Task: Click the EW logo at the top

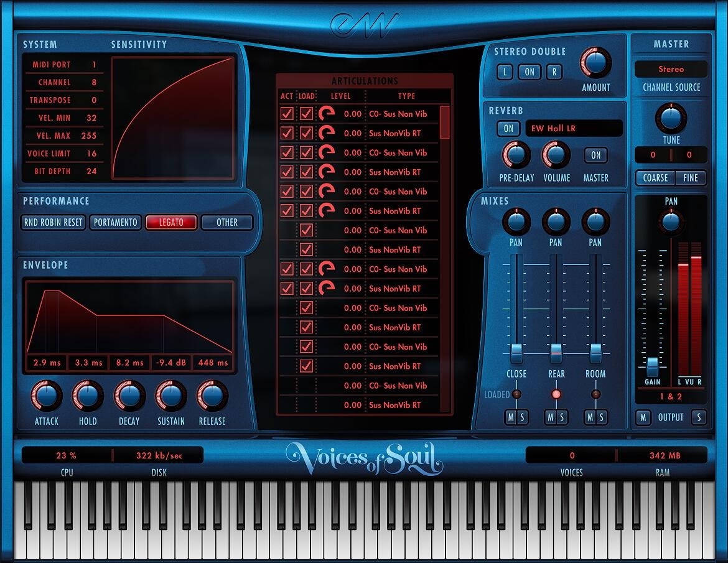Action: [x=365, y=24]
